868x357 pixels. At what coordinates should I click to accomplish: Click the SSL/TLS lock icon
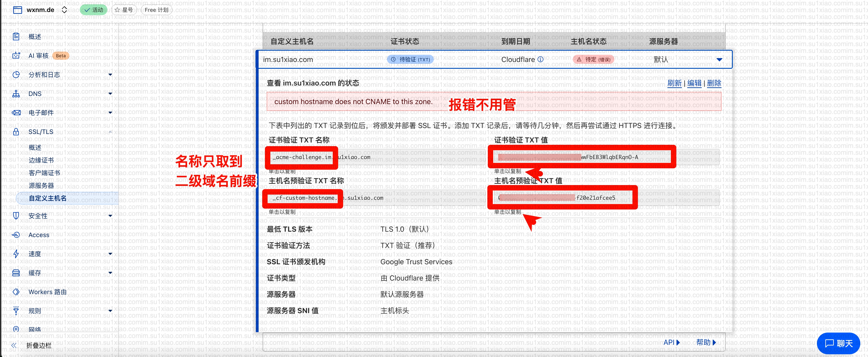[16, 132]
